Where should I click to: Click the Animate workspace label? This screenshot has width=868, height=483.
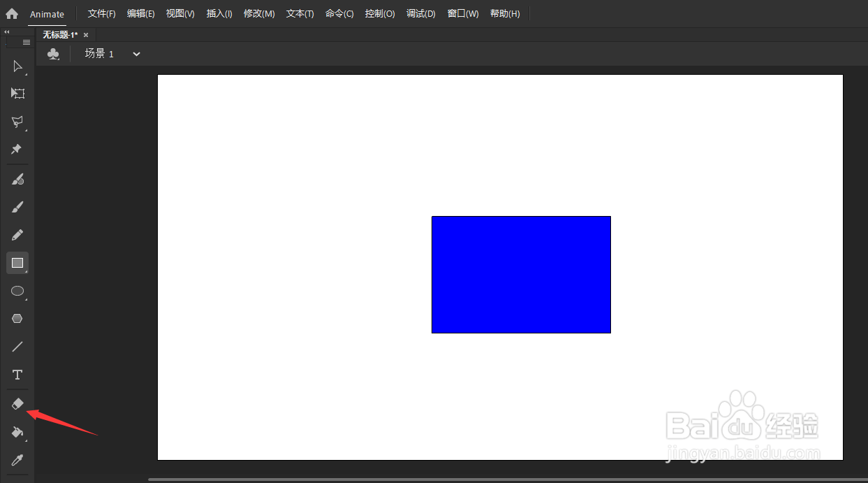[x=47, y=14]
